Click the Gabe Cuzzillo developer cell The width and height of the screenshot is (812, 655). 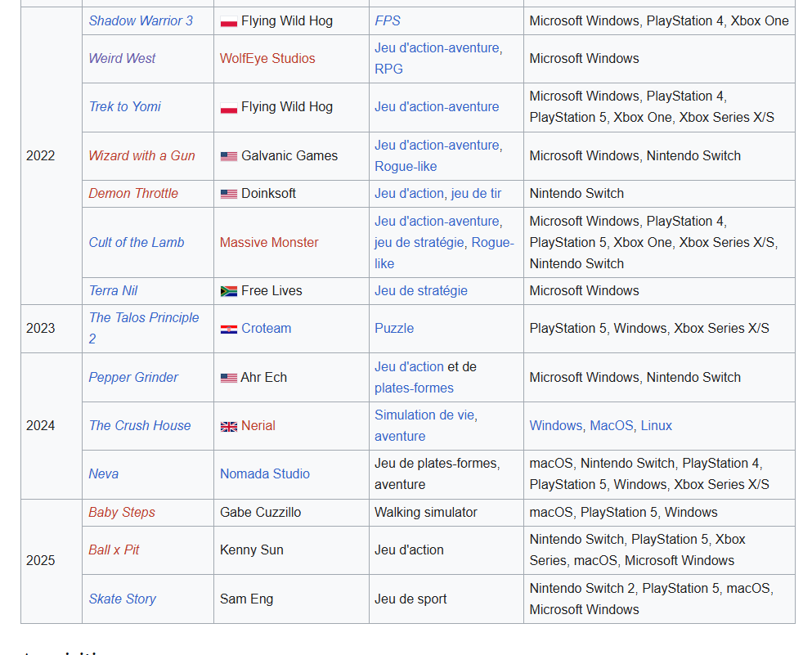pyautogui.click(x=291, y=512)
